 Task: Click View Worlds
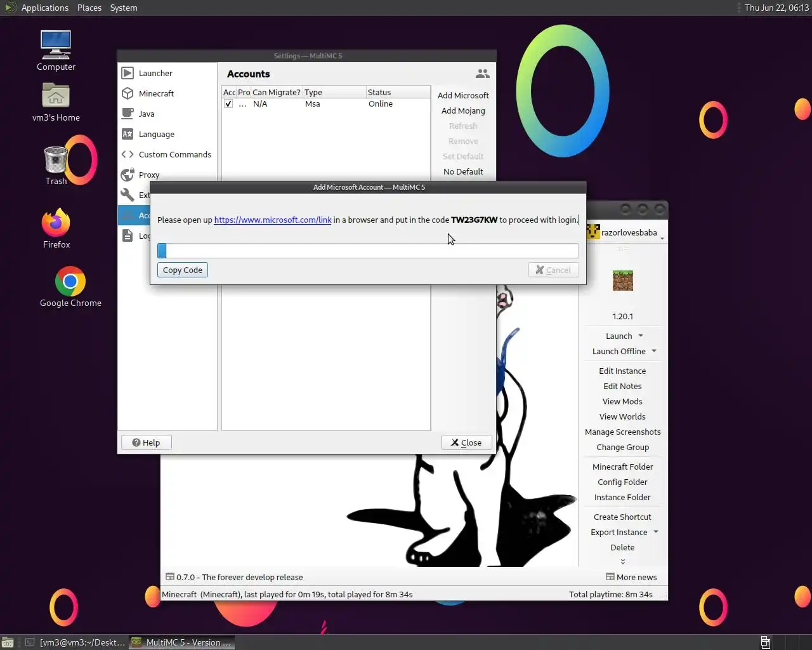click(622, 416)
